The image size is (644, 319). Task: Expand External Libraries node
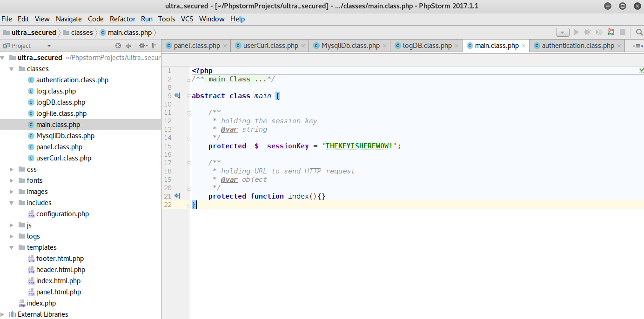(3, 314)
